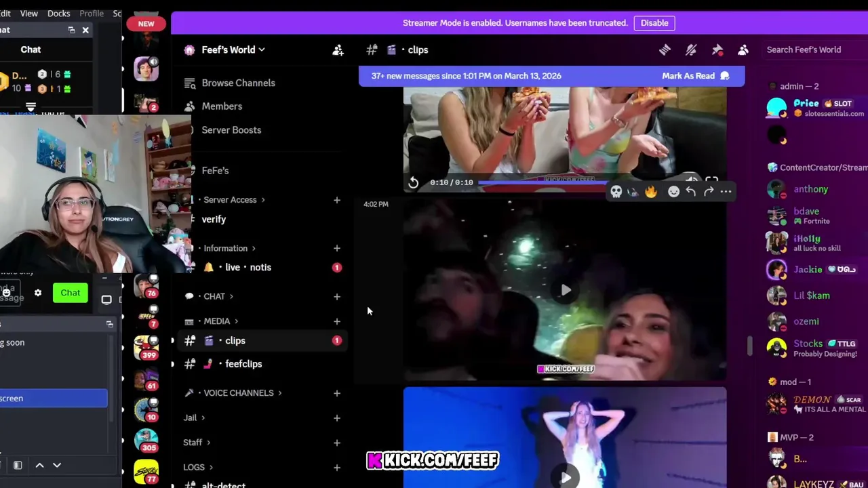Click the red NEW indicator above server list

(x=146, y=24)
